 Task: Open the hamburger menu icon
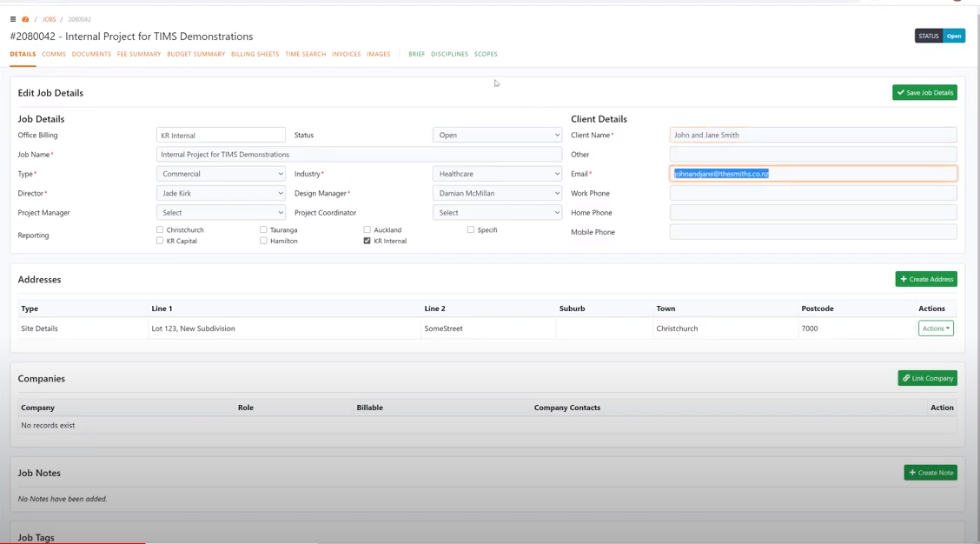point(13,19)
